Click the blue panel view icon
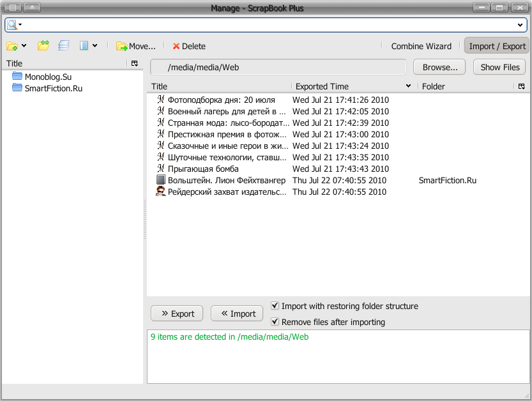This screenshot has height=401, width=532. pos(84,45)
